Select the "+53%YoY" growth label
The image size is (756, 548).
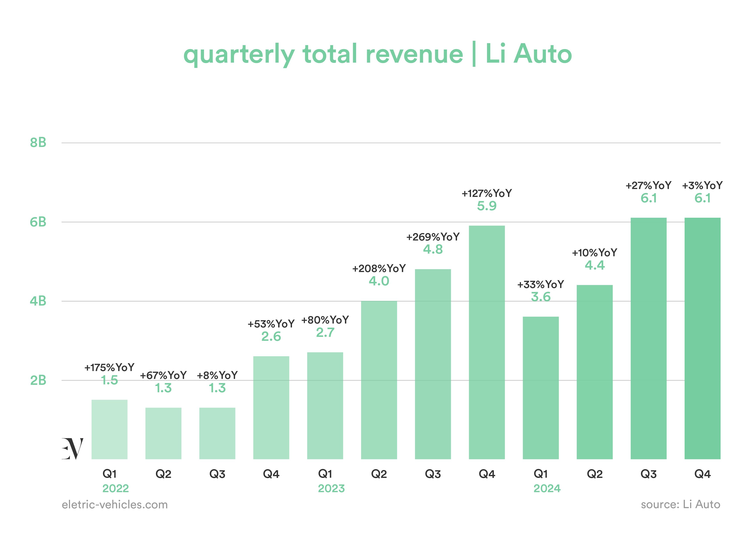click(271, 324)
